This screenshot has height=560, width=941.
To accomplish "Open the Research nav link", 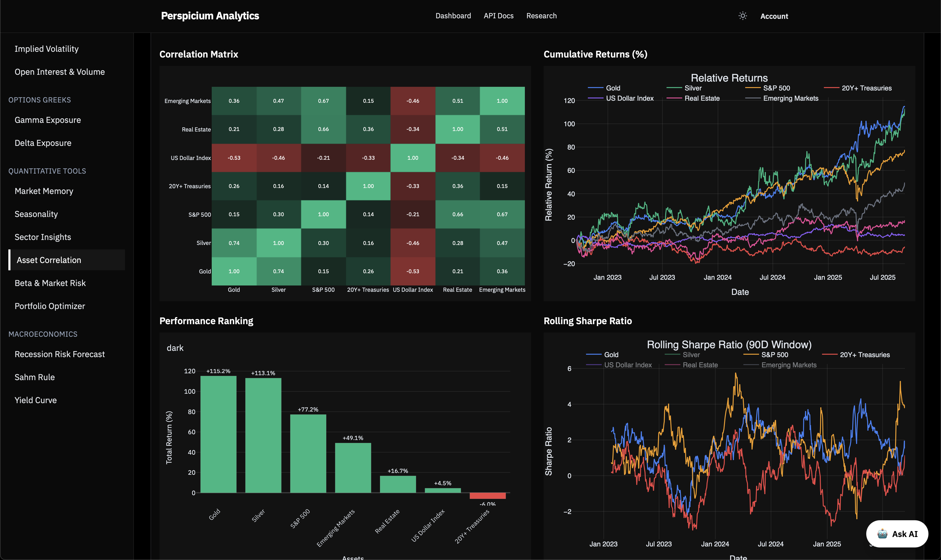I will coord(541,16).
